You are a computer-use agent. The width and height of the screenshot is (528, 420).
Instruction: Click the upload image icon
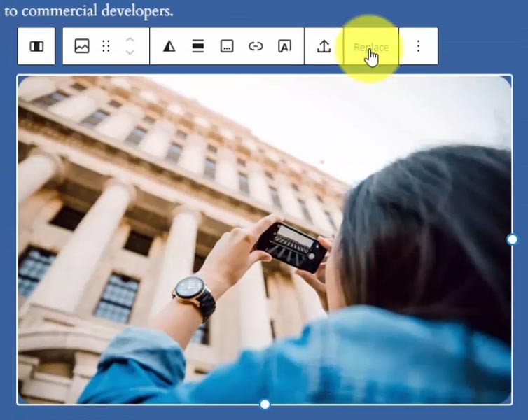pos(324,46)
